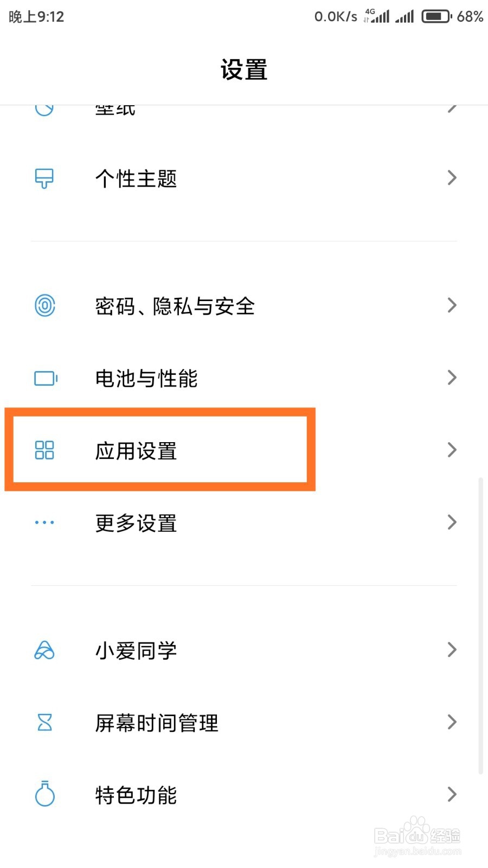Tap the 电池与性能 battery icon
This screenshot has height=868, width=488.
click(x=44, y=378)
